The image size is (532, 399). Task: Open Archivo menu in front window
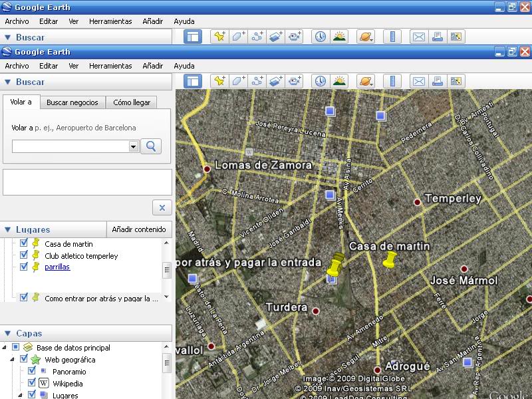(x=17, y=66)
